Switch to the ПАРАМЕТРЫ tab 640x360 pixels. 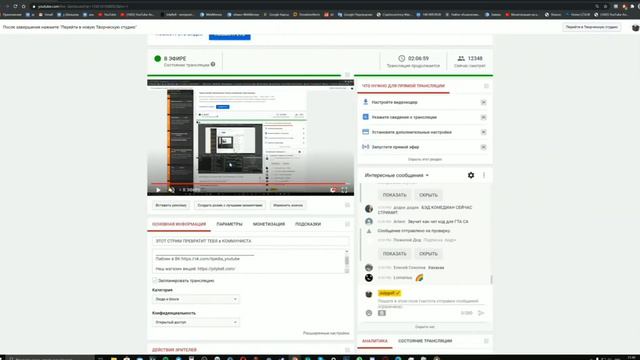pyautogui.click(x=229, y=224)
